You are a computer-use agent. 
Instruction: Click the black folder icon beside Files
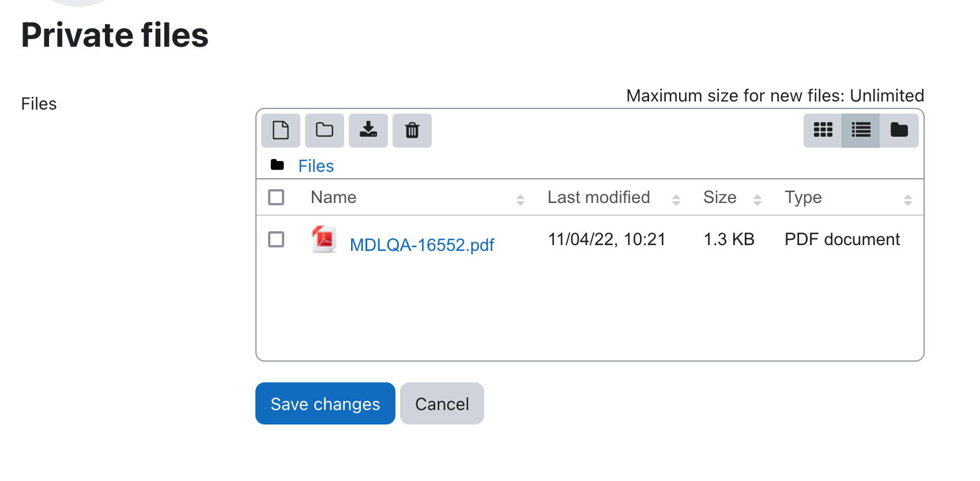[x=277, y=165]
